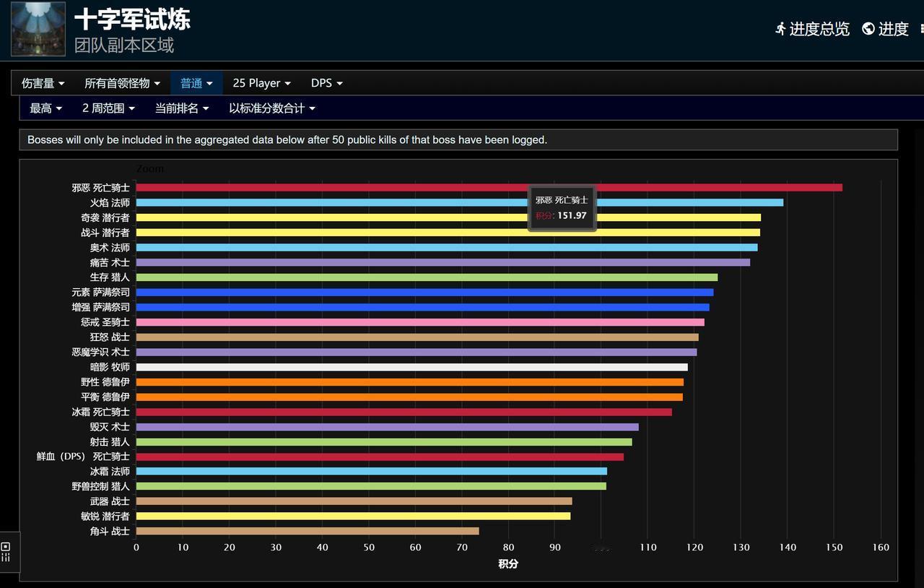This screenshot has width=924, height=588.
Task: Click the small panel icon at bottom left
Action: (6, 552)
